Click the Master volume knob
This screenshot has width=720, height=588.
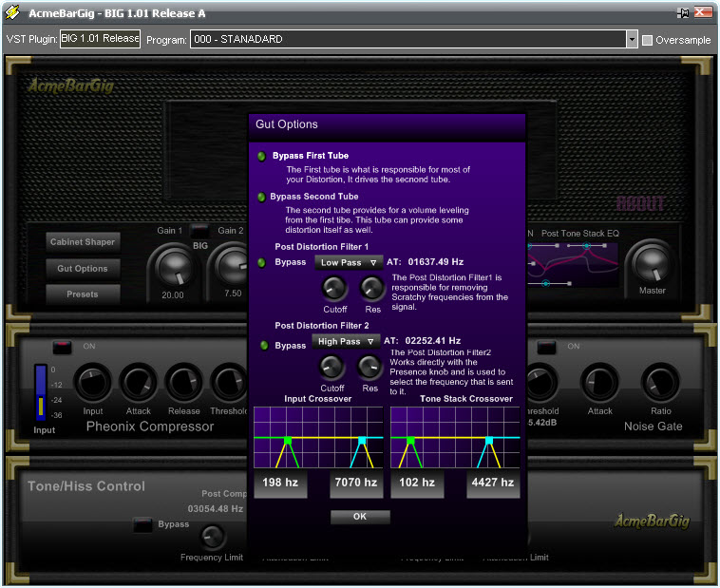(x=652, y=264)
